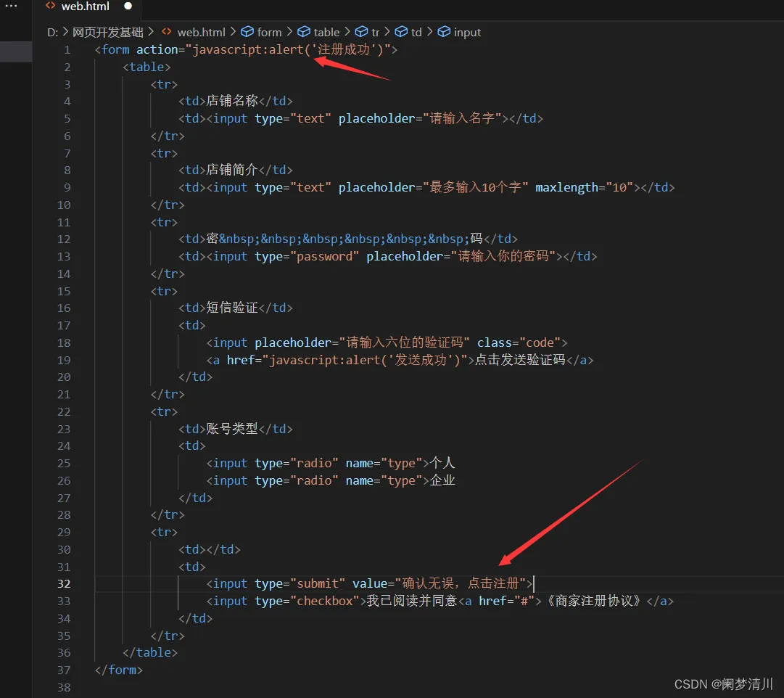Select the D: drive breadcrumb
This screenshot has width=784, height=698.
[52, 33]
